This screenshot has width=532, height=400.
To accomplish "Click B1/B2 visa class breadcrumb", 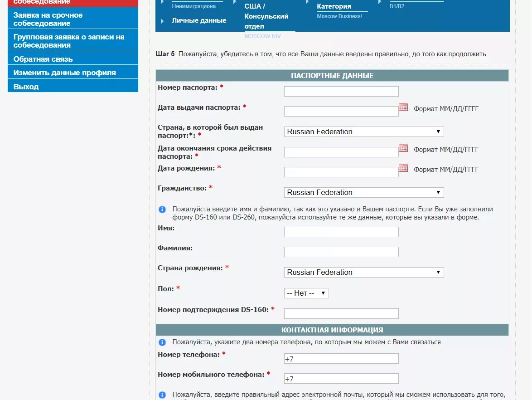I will [397, 6].
